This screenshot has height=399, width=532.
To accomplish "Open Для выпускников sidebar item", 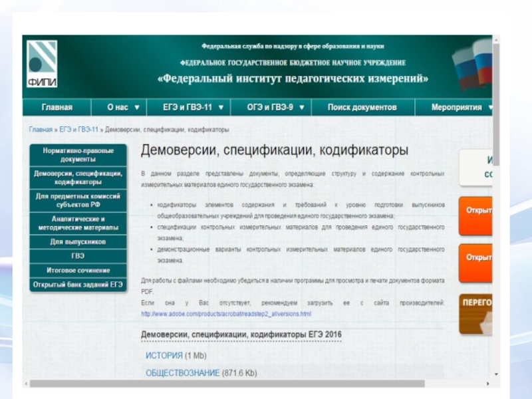I will pyautogui.click(x=78, y=242).
